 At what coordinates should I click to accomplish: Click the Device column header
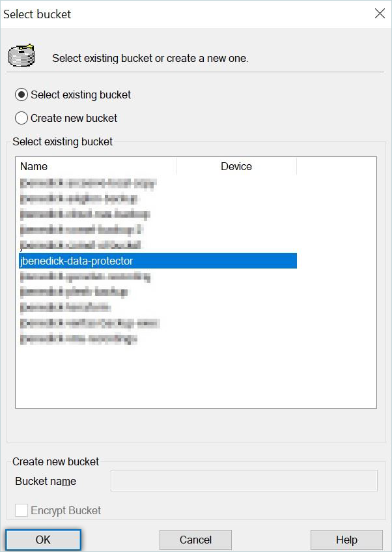(236, 166)
